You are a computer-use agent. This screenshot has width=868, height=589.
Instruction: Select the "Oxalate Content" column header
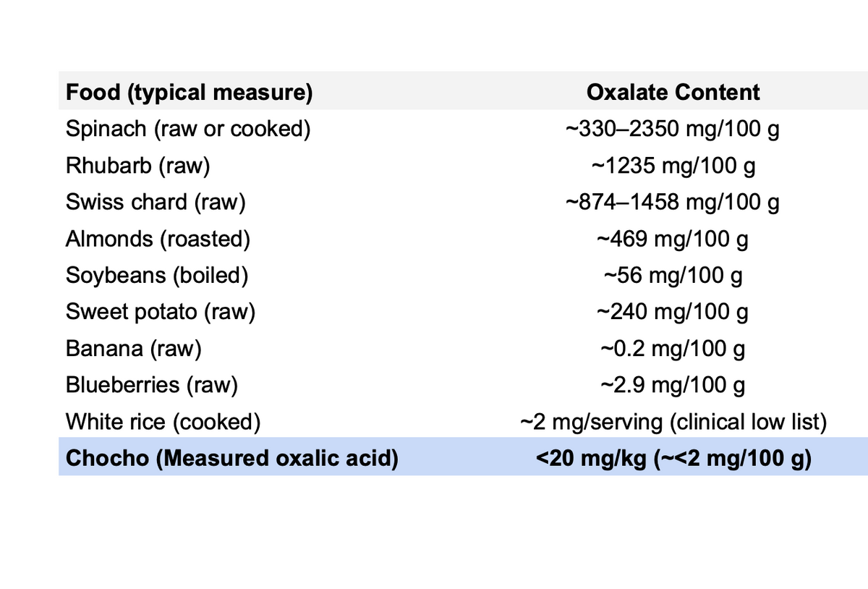click(673, 93)
